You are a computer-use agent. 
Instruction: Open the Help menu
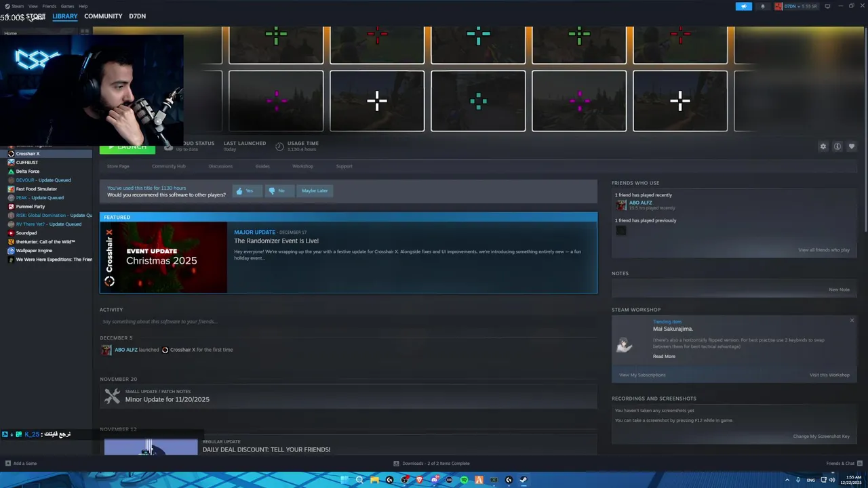83,6
